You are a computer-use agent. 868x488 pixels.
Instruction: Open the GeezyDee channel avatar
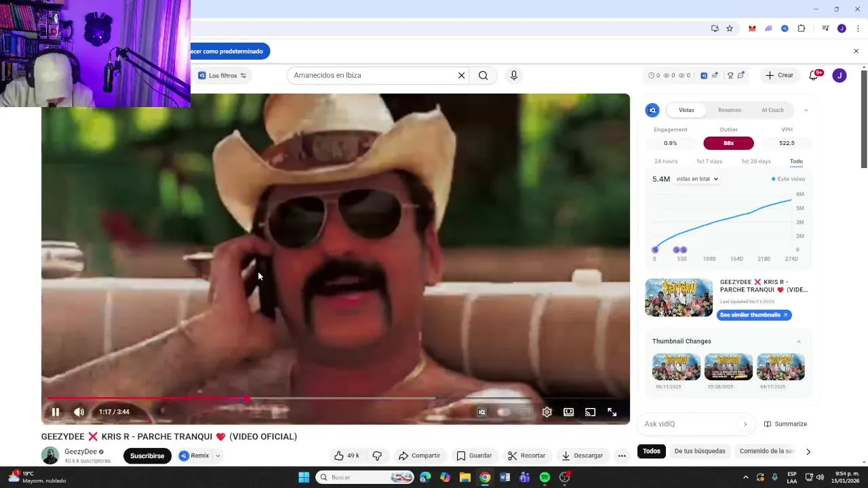(50, 455)
